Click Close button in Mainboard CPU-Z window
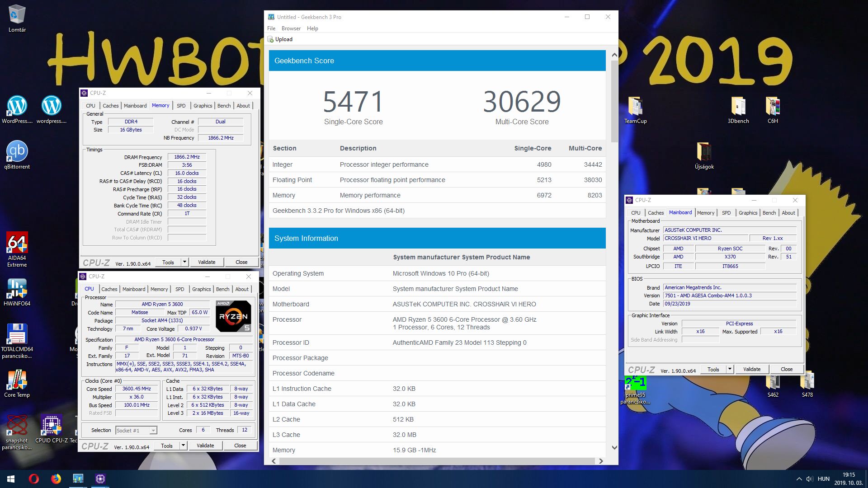The height and width of the screenshot is (488, 868). [787, 369]
